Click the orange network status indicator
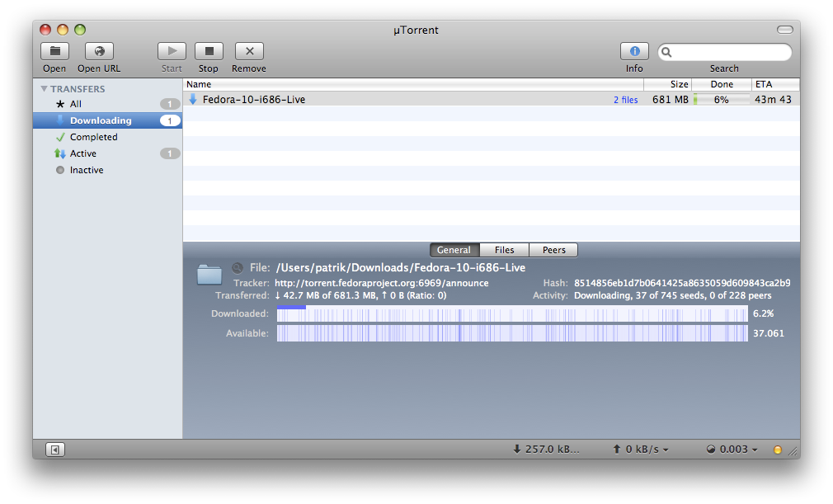 (778, 450)
